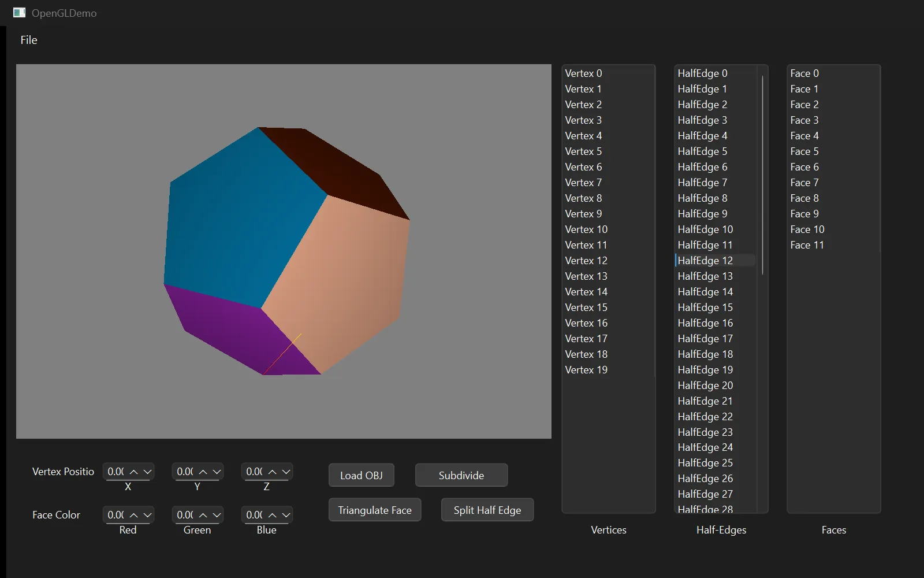Viewport: 924px width, 578px height.
Task: Select Vertex 7 in the Vertices list
Action: point(608,183)
